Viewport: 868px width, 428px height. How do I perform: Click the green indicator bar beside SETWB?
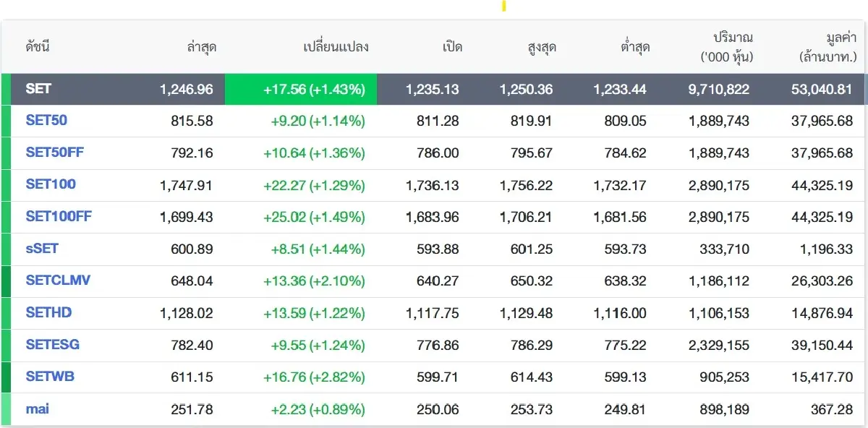pyautogui.click(x=7, y=377)
